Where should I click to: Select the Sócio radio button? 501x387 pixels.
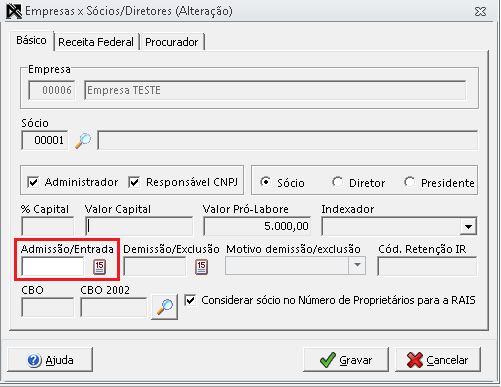coord(266,182)
